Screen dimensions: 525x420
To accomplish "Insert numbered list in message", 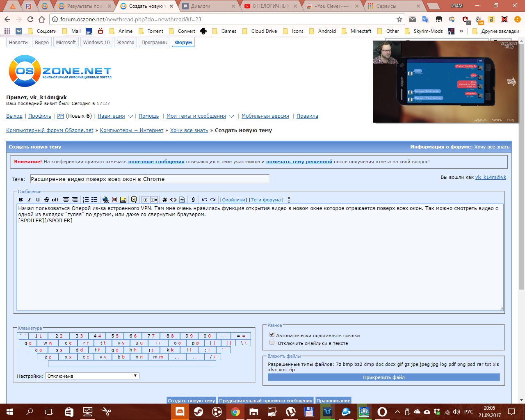I will 86,200.
